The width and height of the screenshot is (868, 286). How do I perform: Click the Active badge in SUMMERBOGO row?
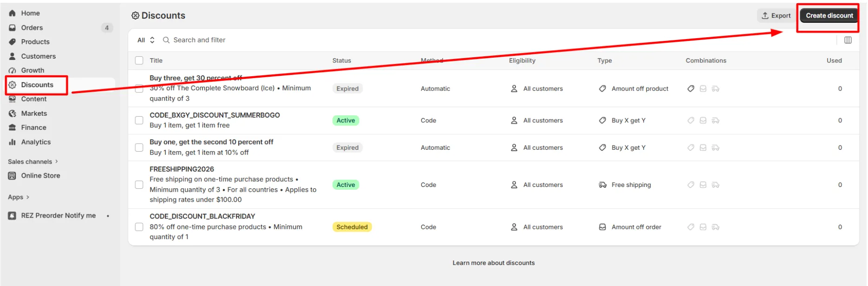pos(346,120)
